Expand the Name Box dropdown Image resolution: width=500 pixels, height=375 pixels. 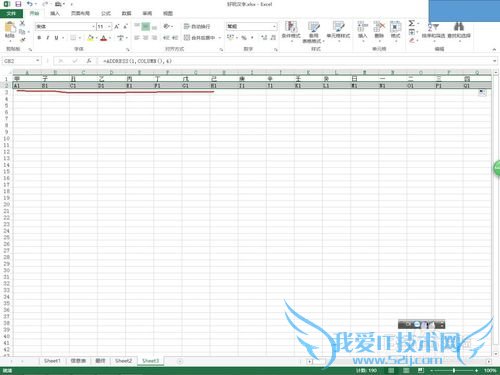[x=38, y=61]
